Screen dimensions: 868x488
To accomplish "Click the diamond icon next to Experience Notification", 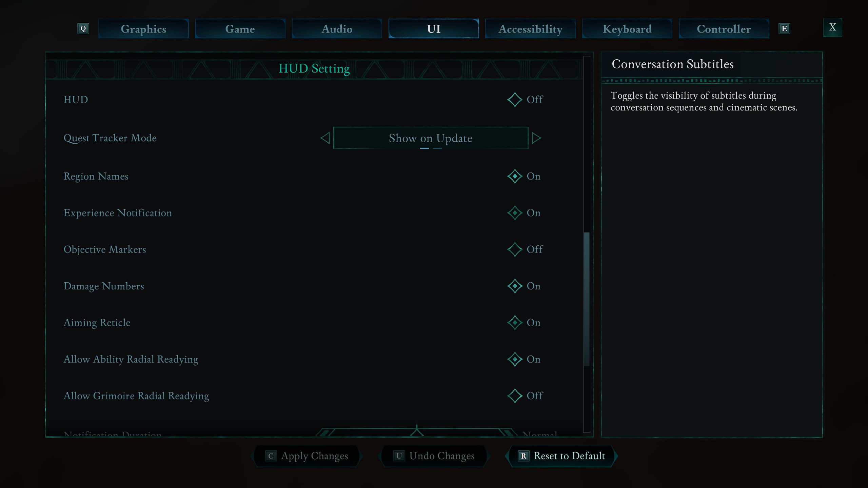I will point(514,213).
